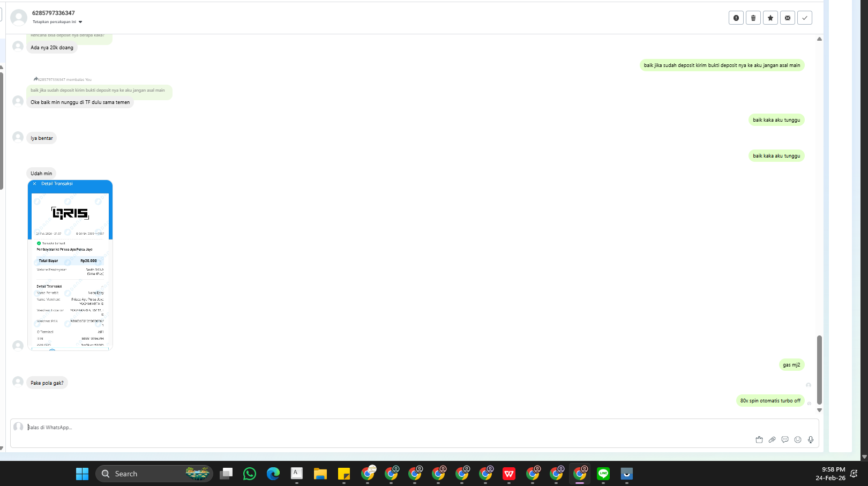Image resolution: width=868 pixels, height=486 pixels.
Task: Open Sticky Notes from taskbar
Action: coord(344,474)
